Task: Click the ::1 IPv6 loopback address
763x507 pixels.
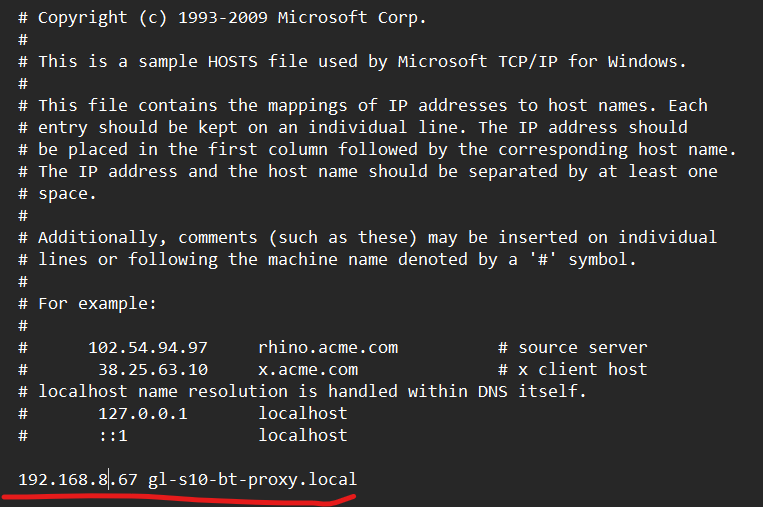Action: coord(113,435)
